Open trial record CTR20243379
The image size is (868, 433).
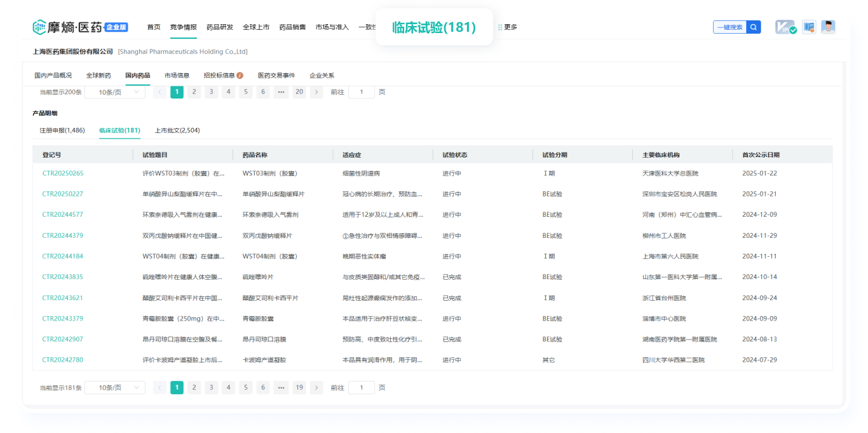[63, 319]
